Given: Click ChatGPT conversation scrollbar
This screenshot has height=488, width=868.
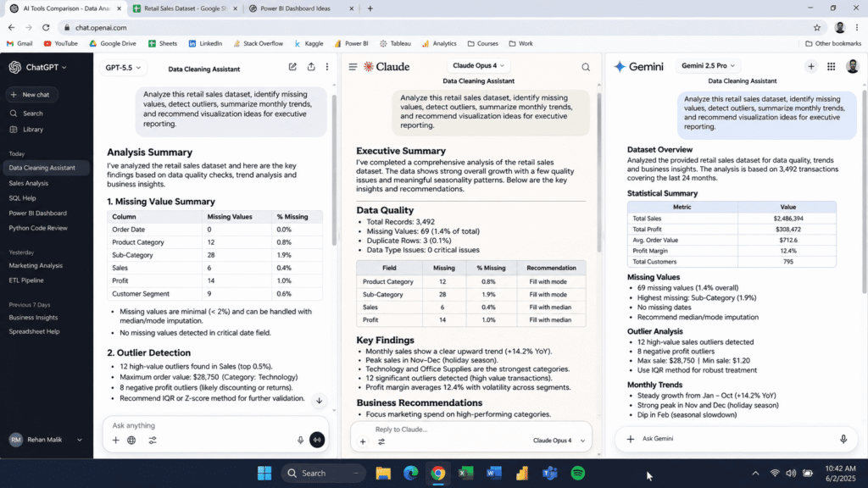Looking at the screenshot, I should pos(334,169).
